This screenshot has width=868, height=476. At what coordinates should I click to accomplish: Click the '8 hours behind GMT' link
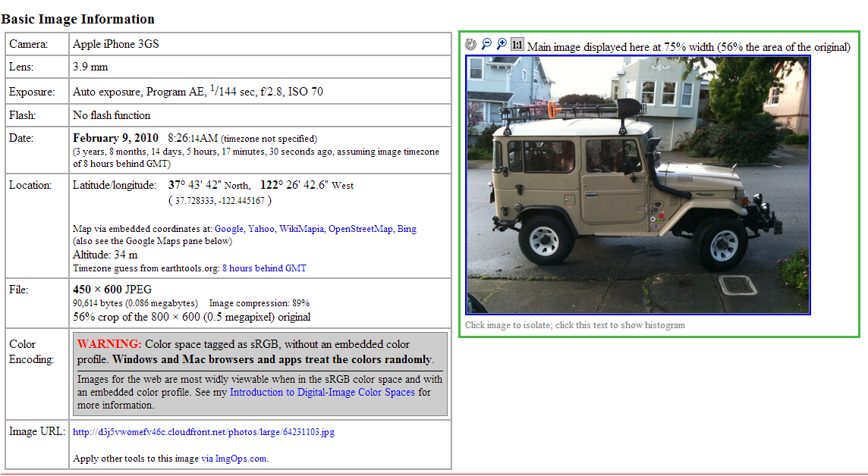[x=264, y=268]
